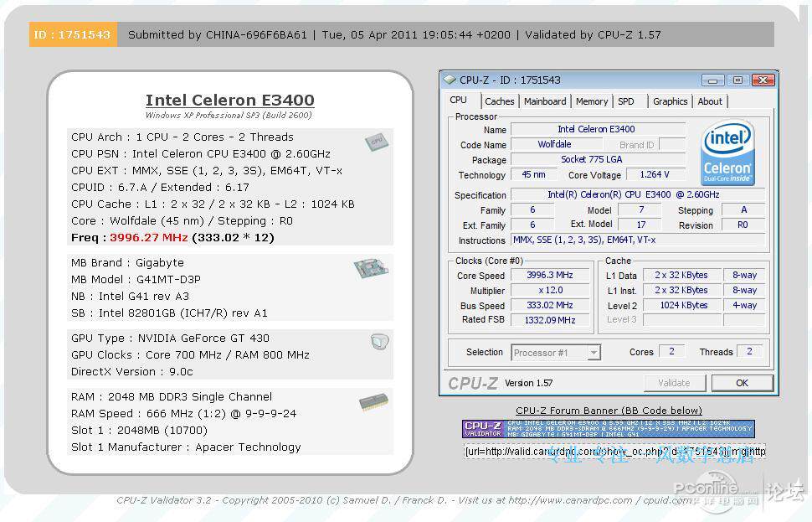The width and height of the screenshot is (812, 522).
Task: Click the Level 2 1024 KBytes value
Action: point(681,305)
